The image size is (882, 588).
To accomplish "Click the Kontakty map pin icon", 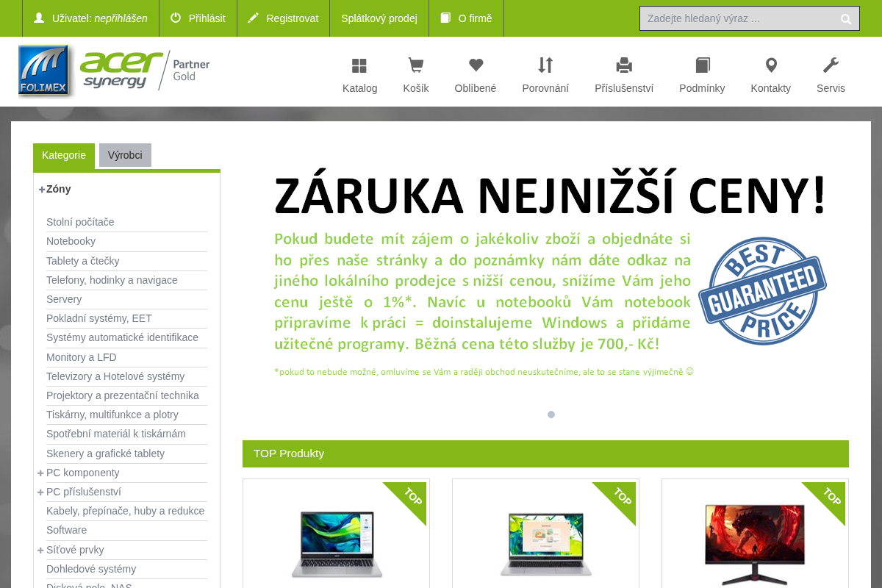I will coord(771,65).
